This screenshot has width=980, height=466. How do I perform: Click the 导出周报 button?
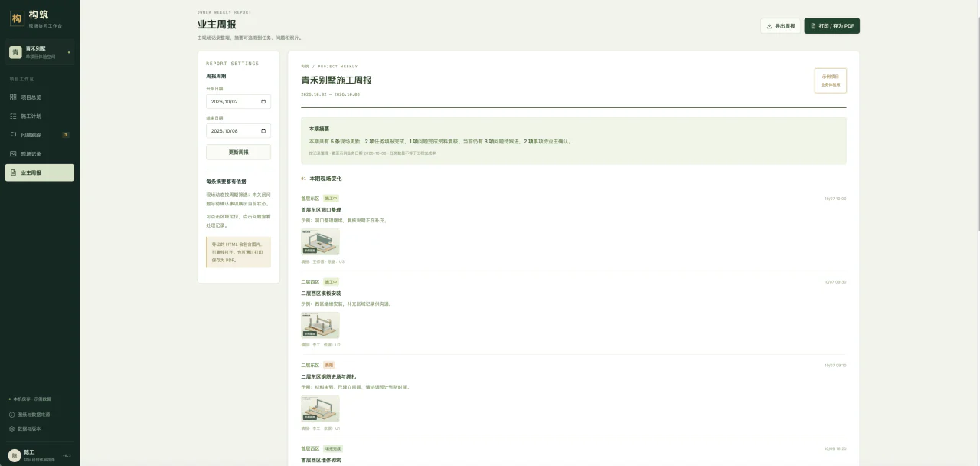point(780,26)
